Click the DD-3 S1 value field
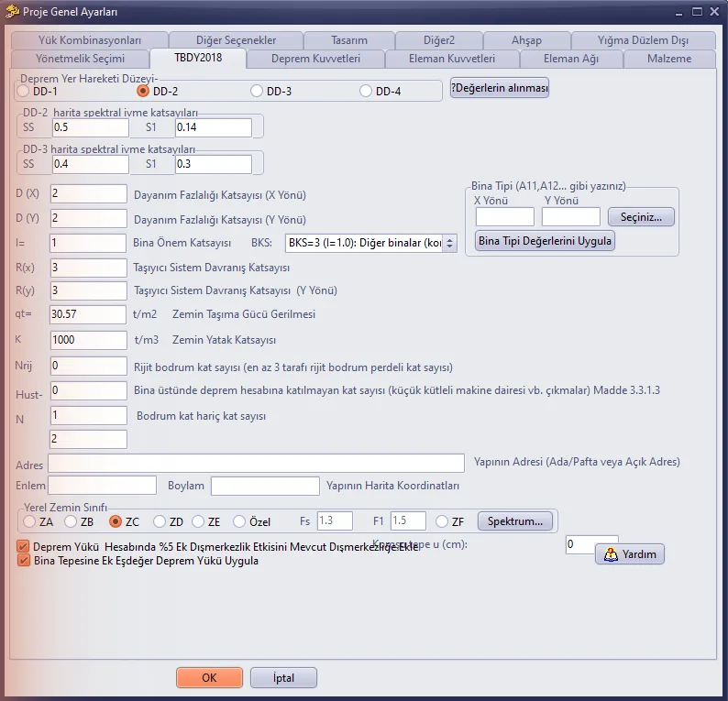The height and width of the screenshot is (701, 728). pos(214,164)
